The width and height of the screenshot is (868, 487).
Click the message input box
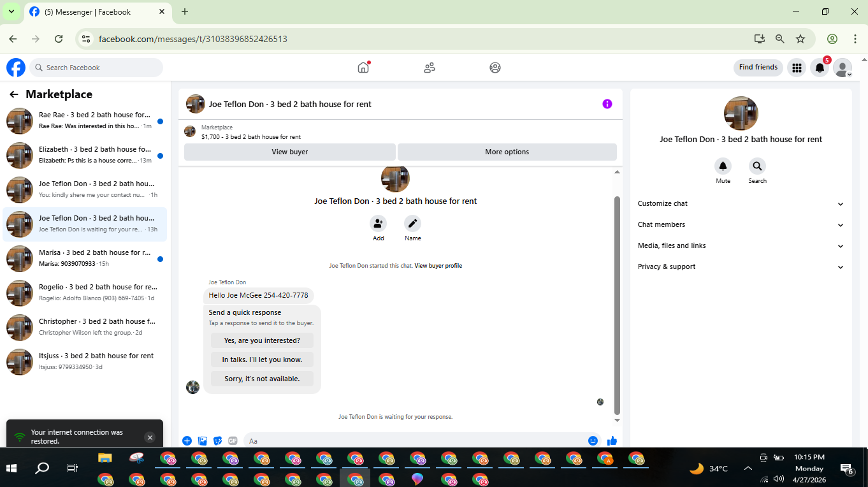click(x=423, y=440)
